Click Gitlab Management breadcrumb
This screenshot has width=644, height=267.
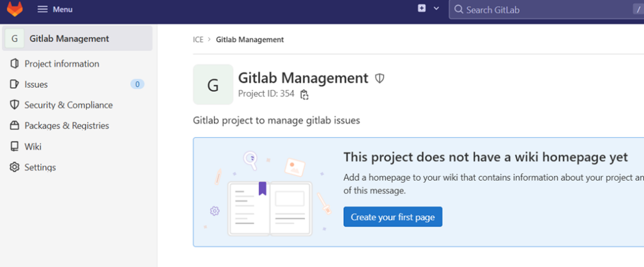(x=250, y=40)
